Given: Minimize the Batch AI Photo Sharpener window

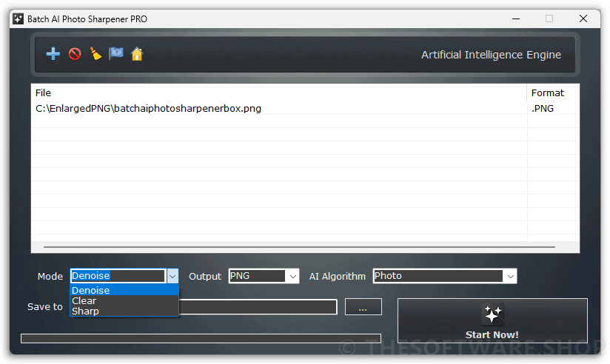Looking at the screenshot, I should click(x=516, y=18).
